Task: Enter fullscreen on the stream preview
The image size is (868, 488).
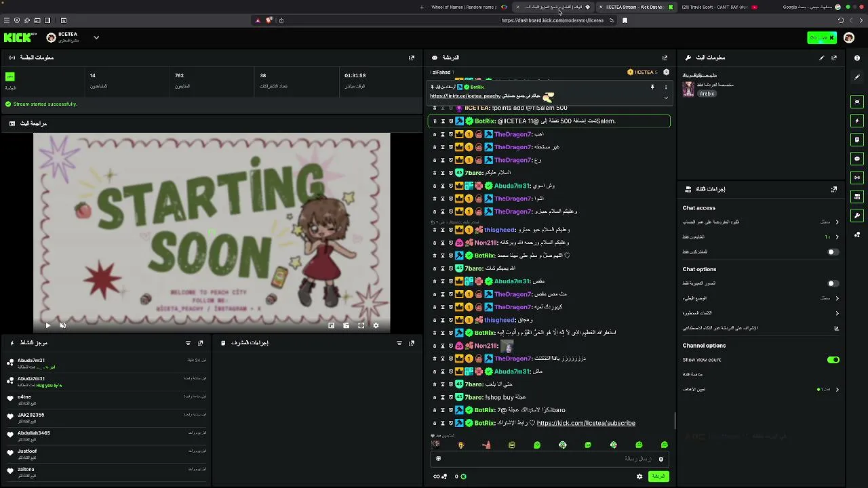Action: click(x=361, y=326)
